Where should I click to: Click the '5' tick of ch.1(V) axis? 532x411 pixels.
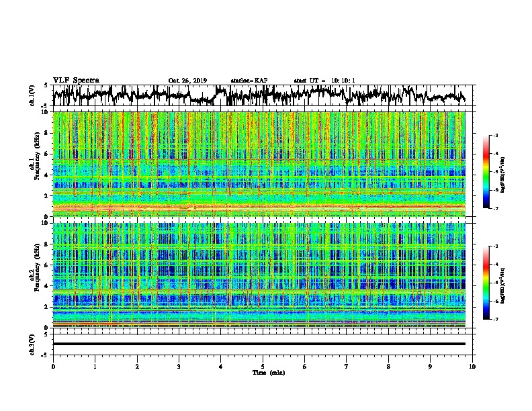click(46, 85)
